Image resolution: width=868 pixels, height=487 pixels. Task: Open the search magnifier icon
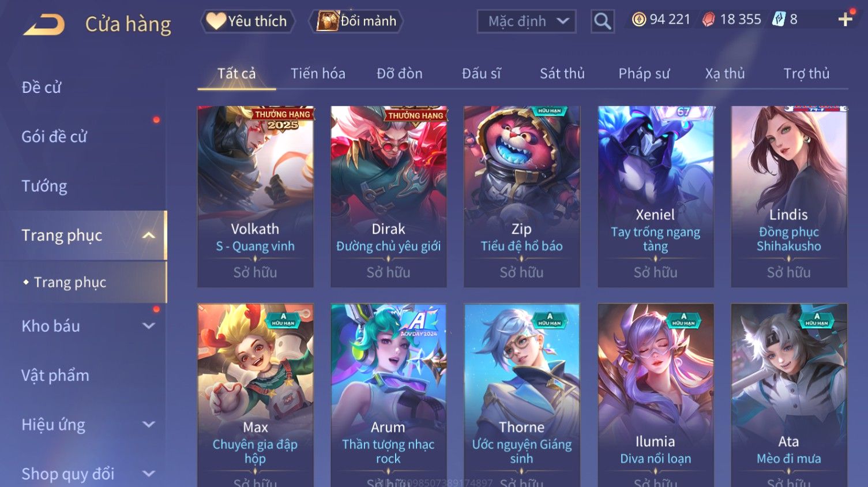602,21
